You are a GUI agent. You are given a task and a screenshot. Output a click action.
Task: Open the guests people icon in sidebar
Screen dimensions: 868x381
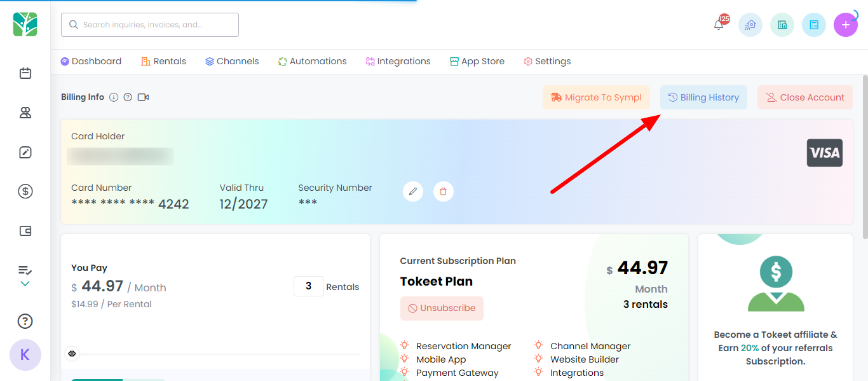coord(25,113)
